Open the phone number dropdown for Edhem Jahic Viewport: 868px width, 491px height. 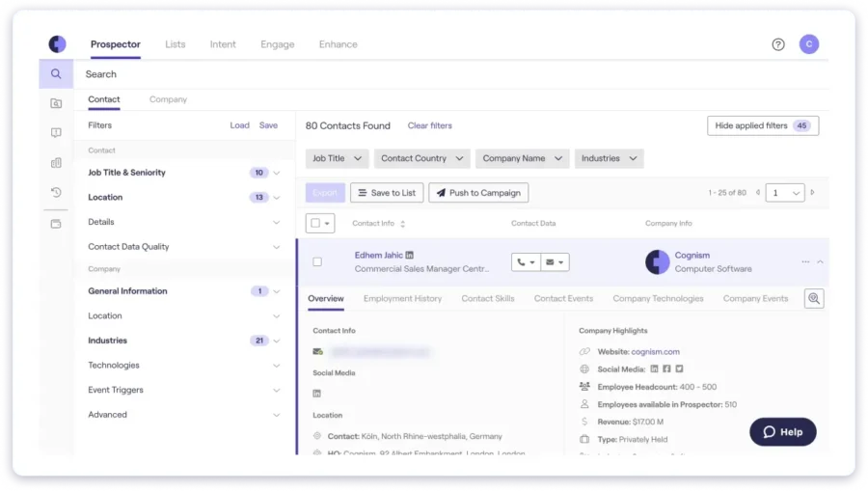click(x=526, y=262)
